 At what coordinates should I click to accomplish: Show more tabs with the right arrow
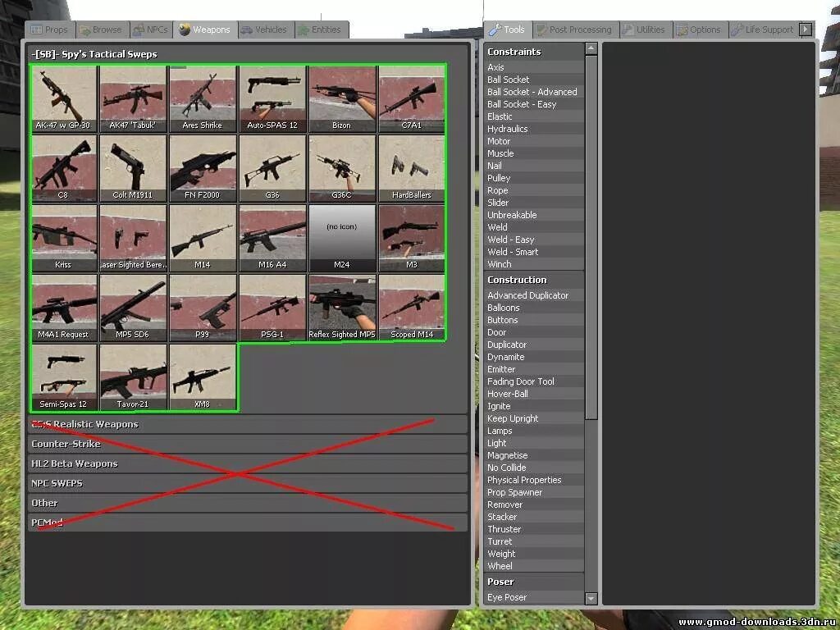(806, 30)
